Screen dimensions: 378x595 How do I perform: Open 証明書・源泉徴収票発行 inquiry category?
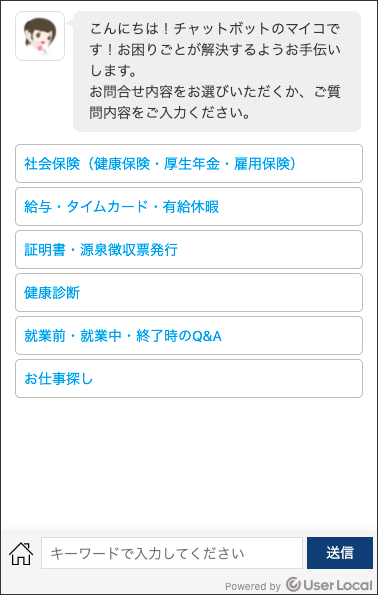tap(189, 250)
